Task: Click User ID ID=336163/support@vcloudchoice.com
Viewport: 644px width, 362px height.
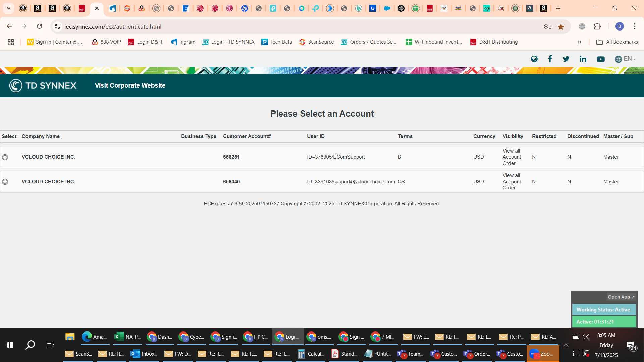Action: pyautogui.click(x=351, y=182)
